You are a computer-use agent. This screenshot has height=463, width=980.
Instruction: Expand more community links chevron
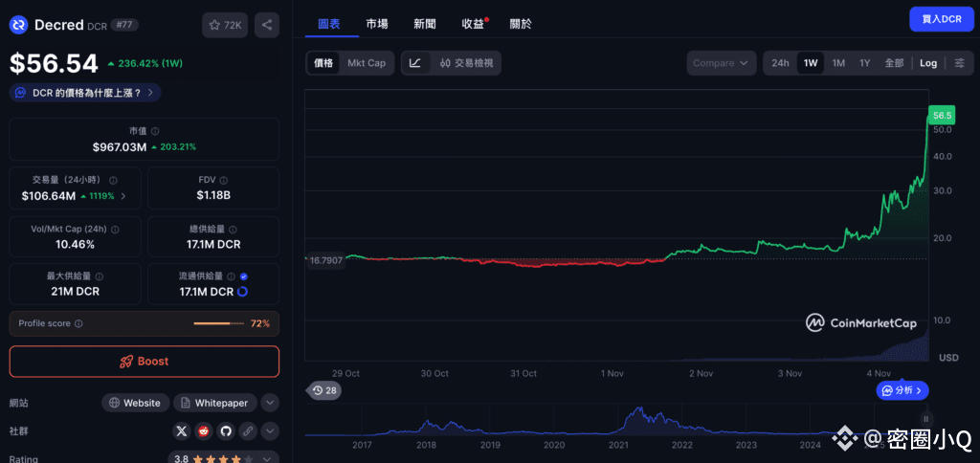click(270, 431)
